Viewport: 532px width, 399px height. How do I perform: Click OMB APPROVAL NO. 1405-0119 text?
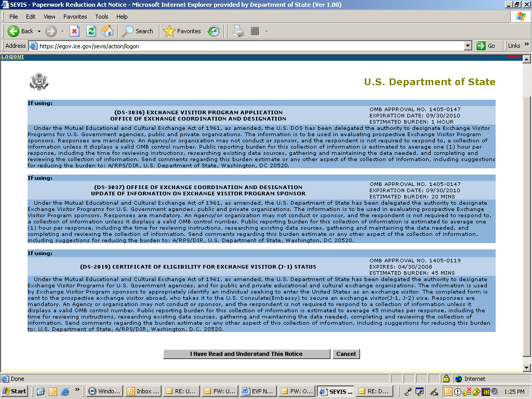[415, 261]
